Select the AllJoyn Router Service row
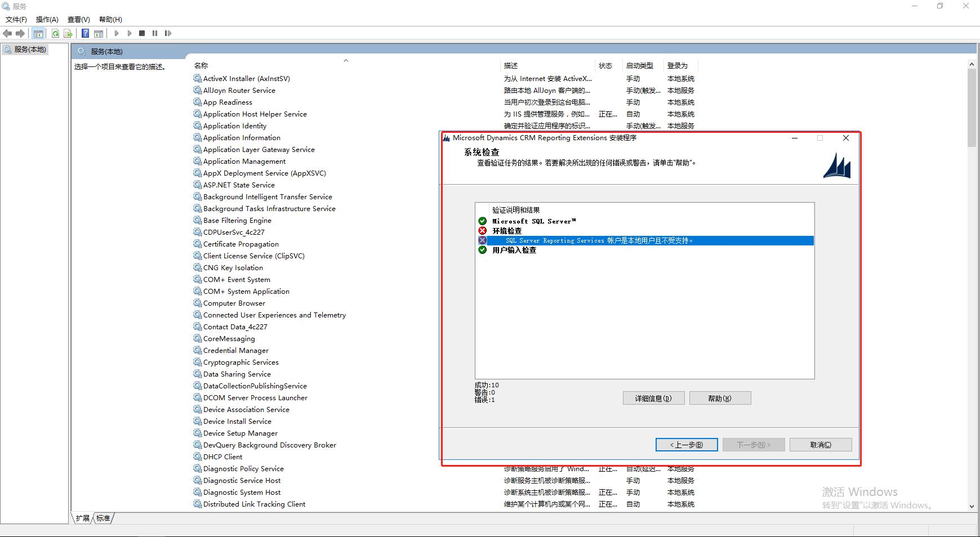This screenshot has width=980, height=537. tap(239, 90)
